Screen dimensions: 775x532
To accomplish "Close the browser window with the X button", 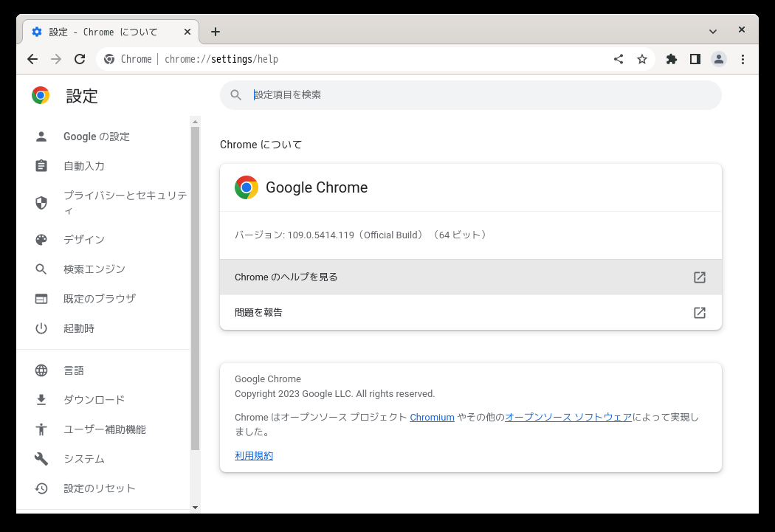I will point(741,30).
